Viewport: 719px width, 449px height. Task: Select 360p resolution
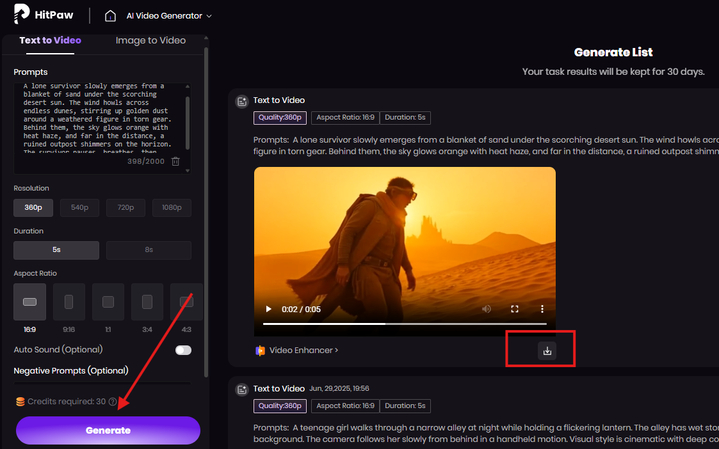click(x=33, y=208)
